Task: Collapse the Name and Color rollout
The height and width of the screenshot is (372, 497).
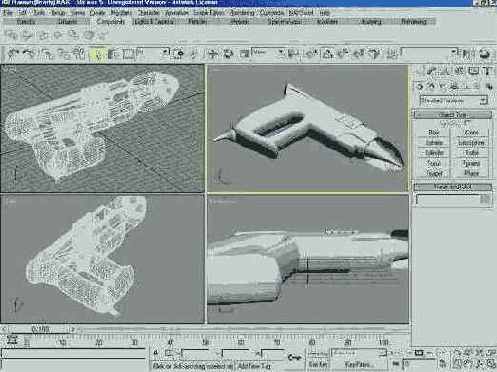Action: pos(453,187)
